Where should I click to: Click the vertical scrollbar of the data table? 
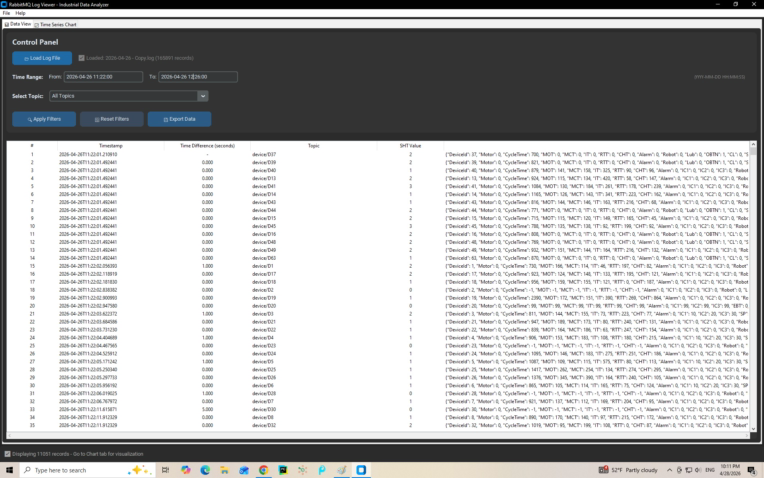coord(753,287)
